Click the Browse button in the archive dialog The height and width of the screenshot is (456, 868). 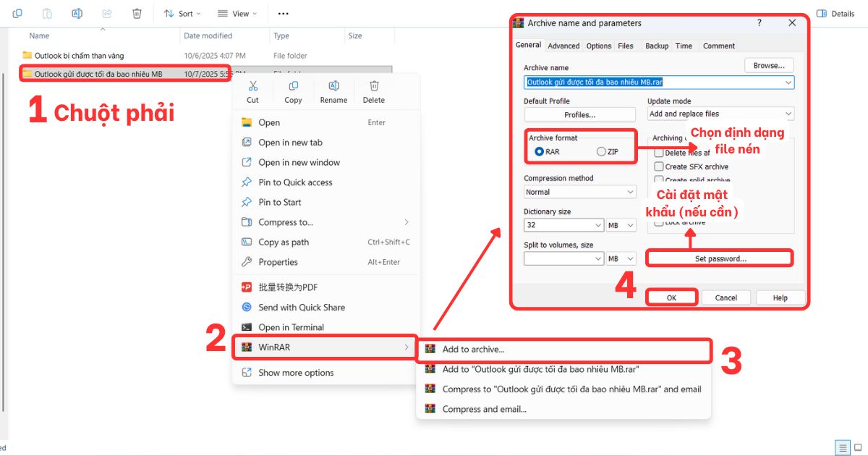(x=768, y=65)
